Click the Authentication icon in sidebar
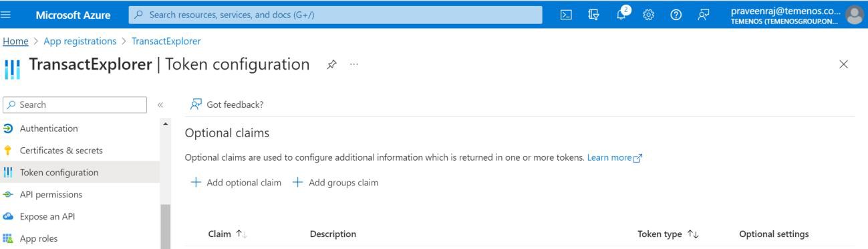The width and height of the screenshot is (868, 249). (x=8, y=129)
